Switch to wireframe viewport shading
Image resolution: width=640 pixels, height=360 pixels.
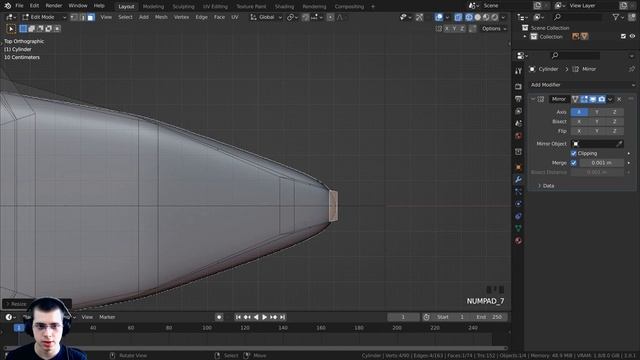[469, 17]
